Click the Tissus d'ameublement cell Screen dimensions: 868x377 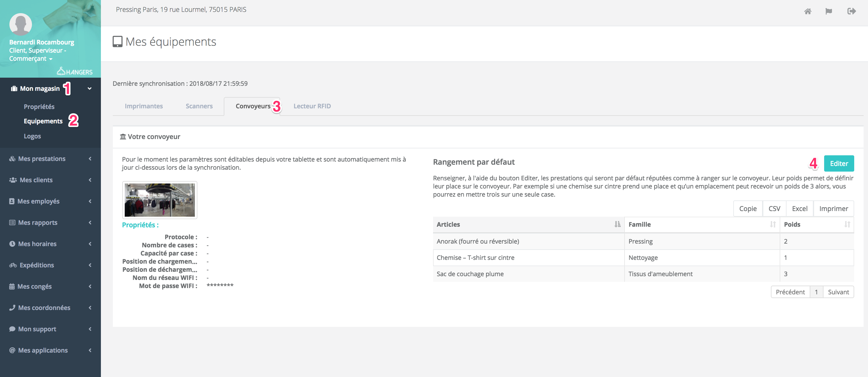point(702,274)
